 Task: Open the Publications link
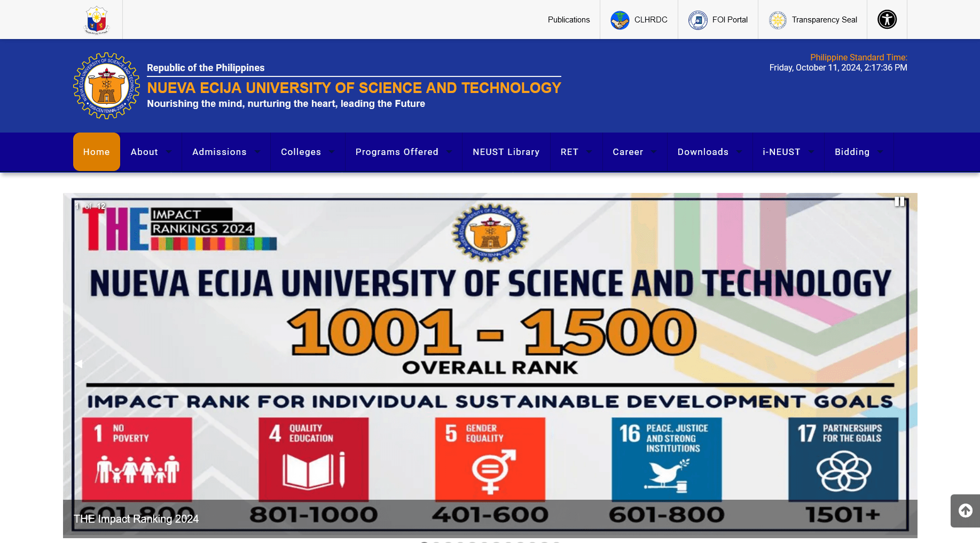[569, 20]
